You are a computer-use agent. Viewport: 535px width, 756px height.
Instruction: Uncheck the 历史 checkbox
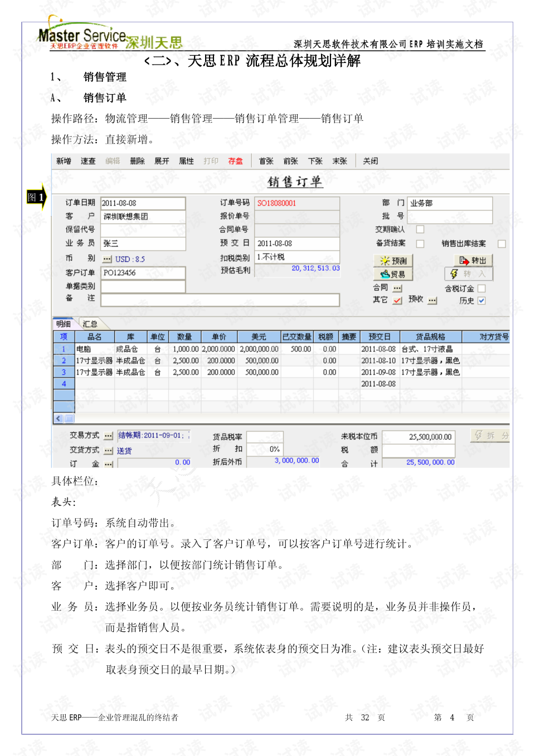pos(481,300)
